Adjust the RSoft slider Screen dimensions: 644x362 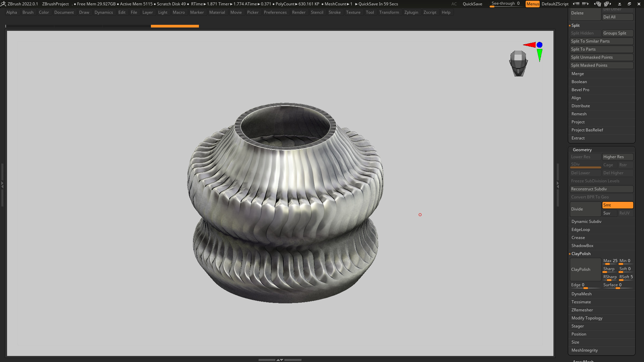626,277
